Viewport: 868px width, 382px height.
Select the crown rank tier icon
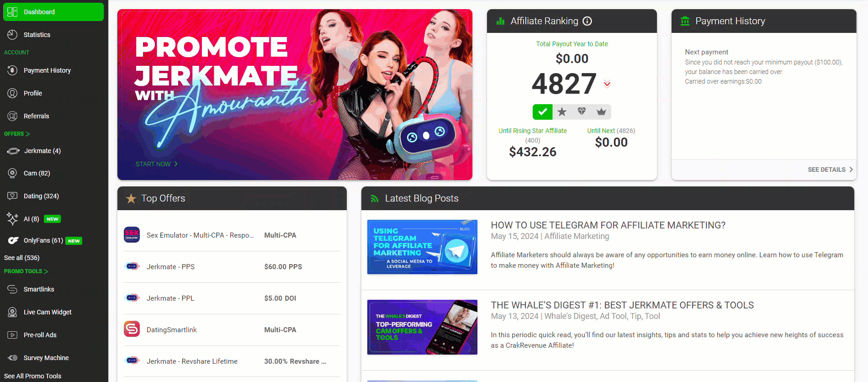pyautogui.click(x=601, y=112)
